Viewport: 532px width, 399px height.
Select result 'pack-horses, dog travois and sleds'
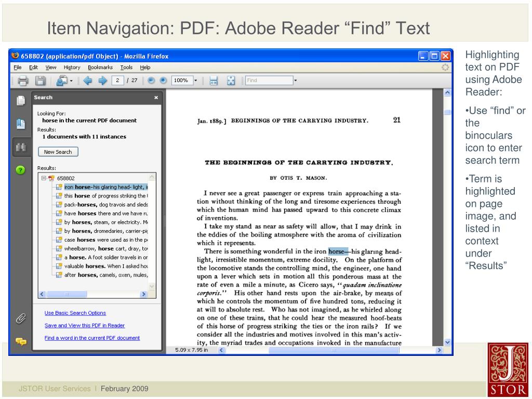pyautogui.click(x=106, y=205)
